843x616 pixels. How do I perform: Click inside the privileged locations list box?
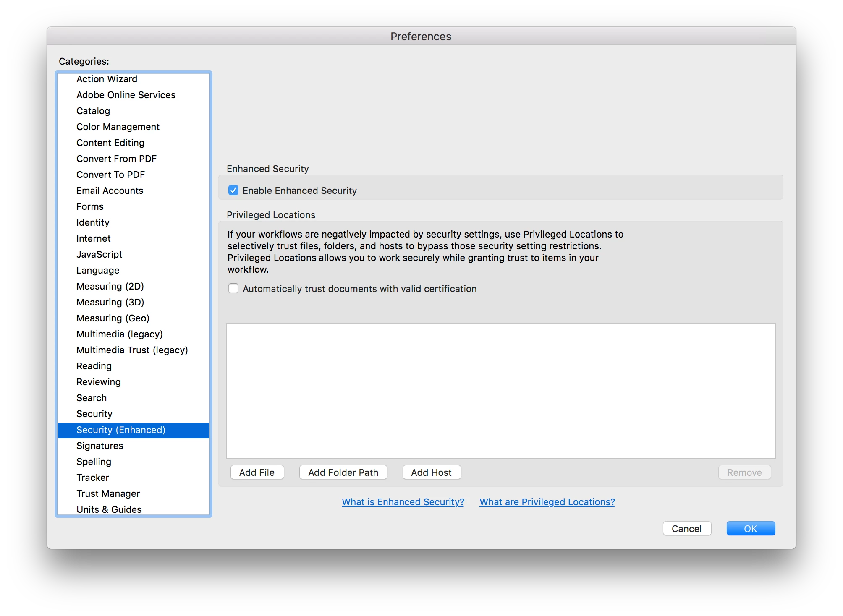tap(500, 390)
